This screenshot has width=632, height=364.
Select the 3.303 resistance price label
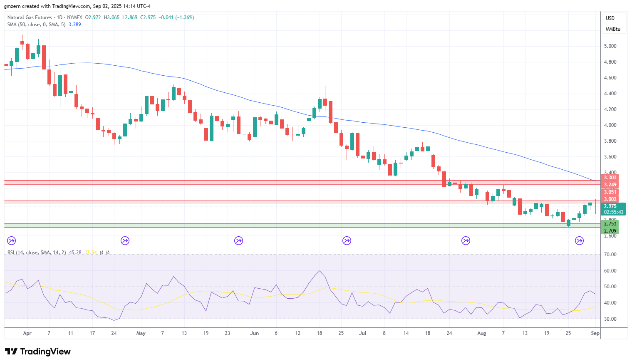coord(610,178)
